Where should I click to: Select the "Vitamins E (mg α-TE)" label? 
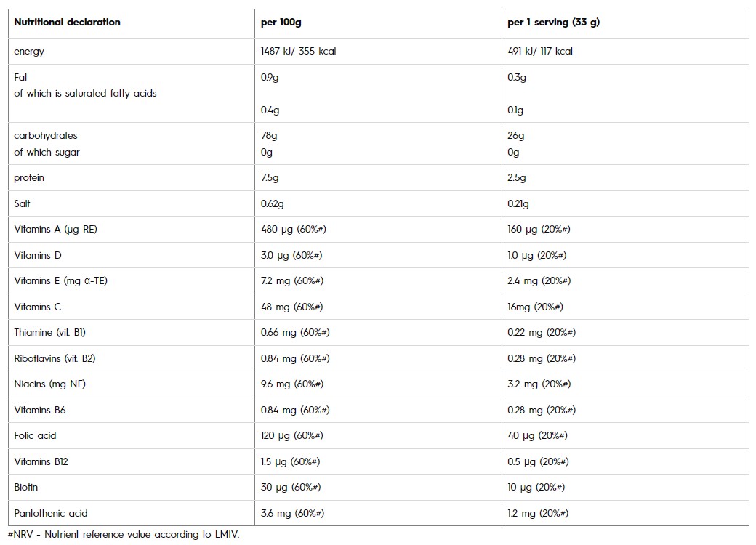click(60, 280)
